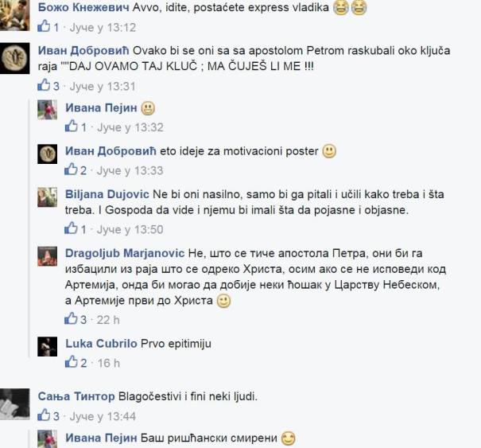Like the motivacioni poster reply thumbs-up

click(x=72, y=169)
